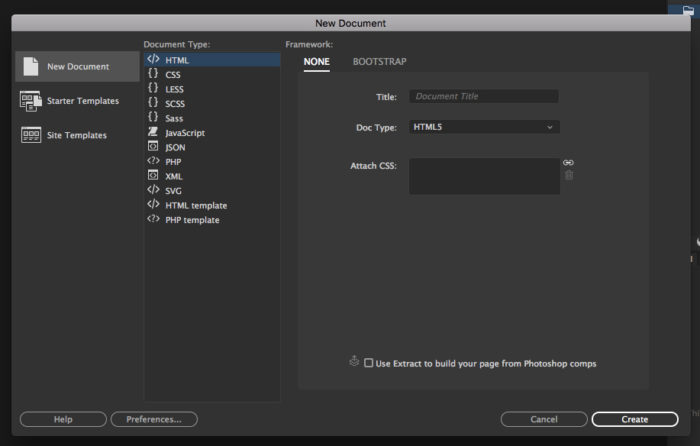
Task: Click the JSON document type icon
Action: point(153,147)
